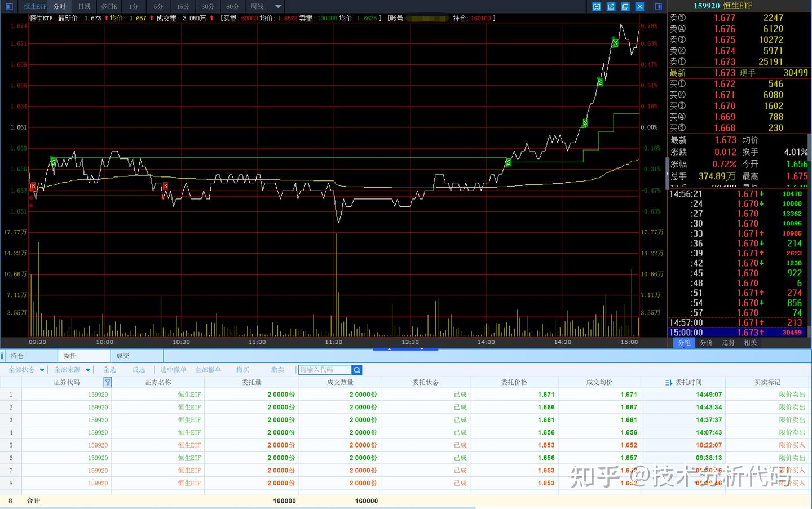Click the green S sell marker near 09:38

point(54,162)
